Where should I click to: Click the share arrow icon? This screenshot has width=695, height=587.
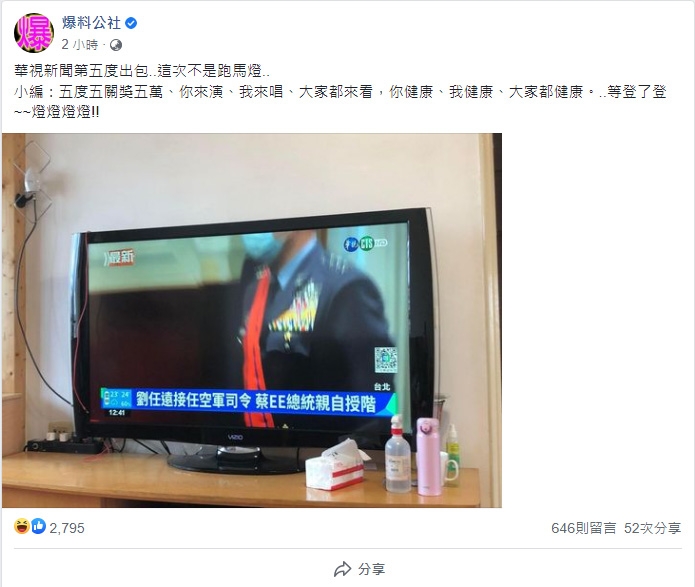point(343,569)
